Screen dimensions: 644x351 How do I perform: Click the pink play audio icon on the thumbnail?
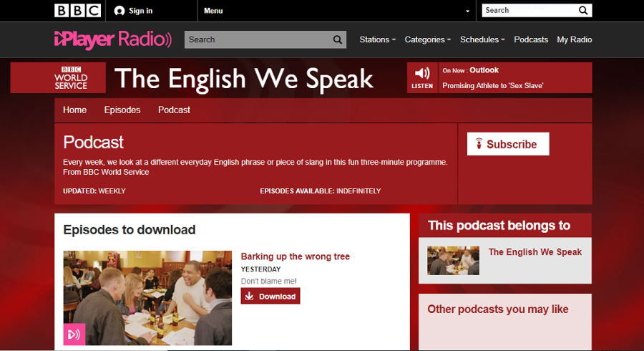[74, 334]
